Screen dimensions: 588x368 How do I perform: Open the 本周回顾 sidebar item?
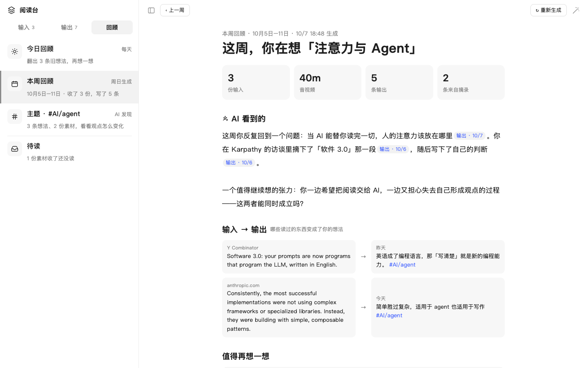click(69, 87)
